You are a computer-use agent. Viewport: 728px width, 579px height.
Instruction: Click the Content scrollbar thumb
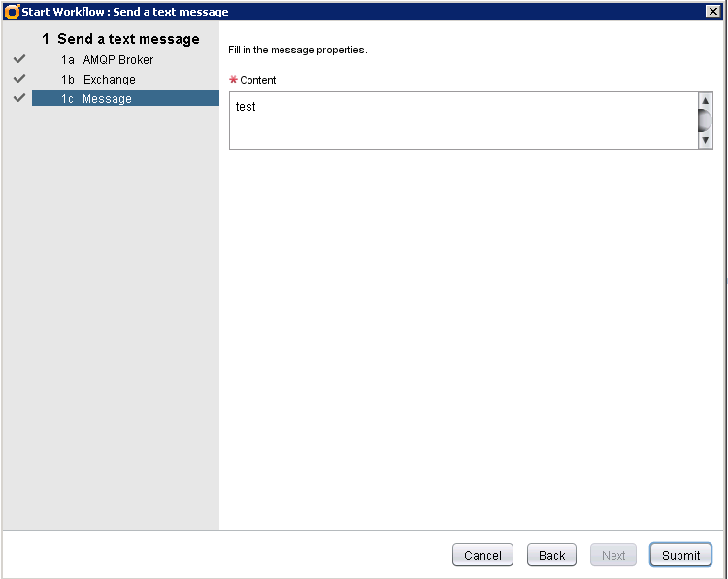coord(706,120)
